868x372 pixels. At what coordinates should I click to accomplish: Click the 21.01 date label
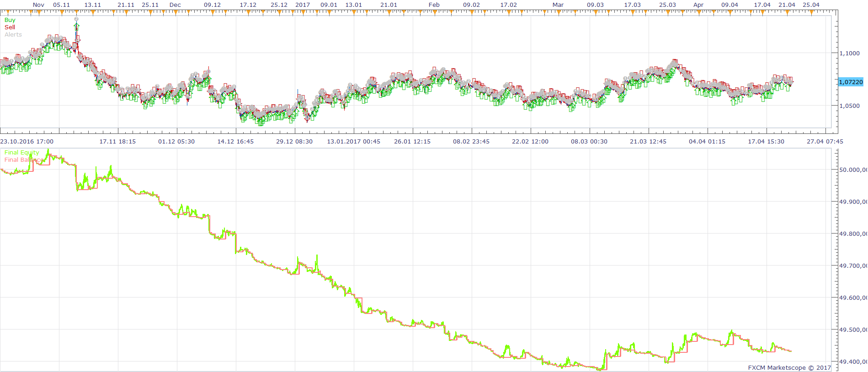pyautogui.click(x=389, y=5)
